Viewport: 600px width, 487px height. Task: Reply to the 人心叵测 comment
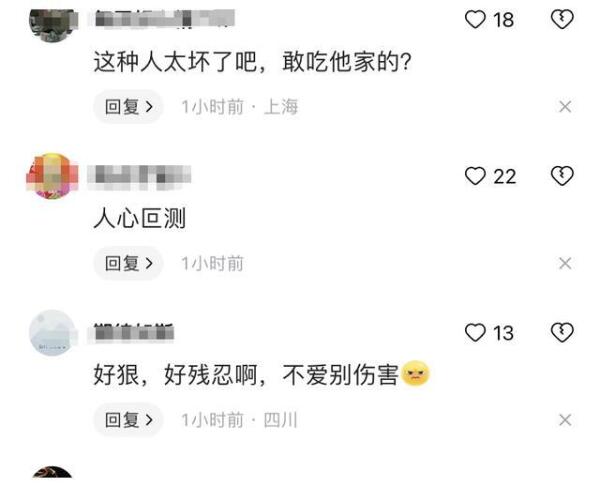click(x=129, y=263)
